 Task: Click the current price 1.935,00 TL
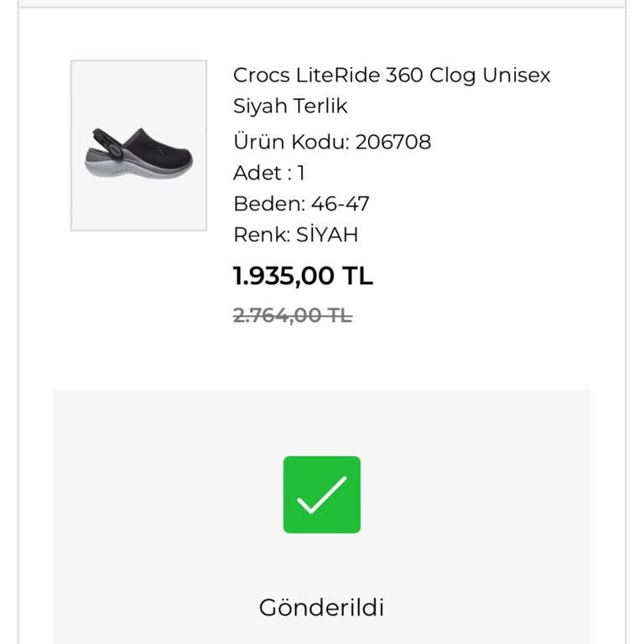(303, 276)
